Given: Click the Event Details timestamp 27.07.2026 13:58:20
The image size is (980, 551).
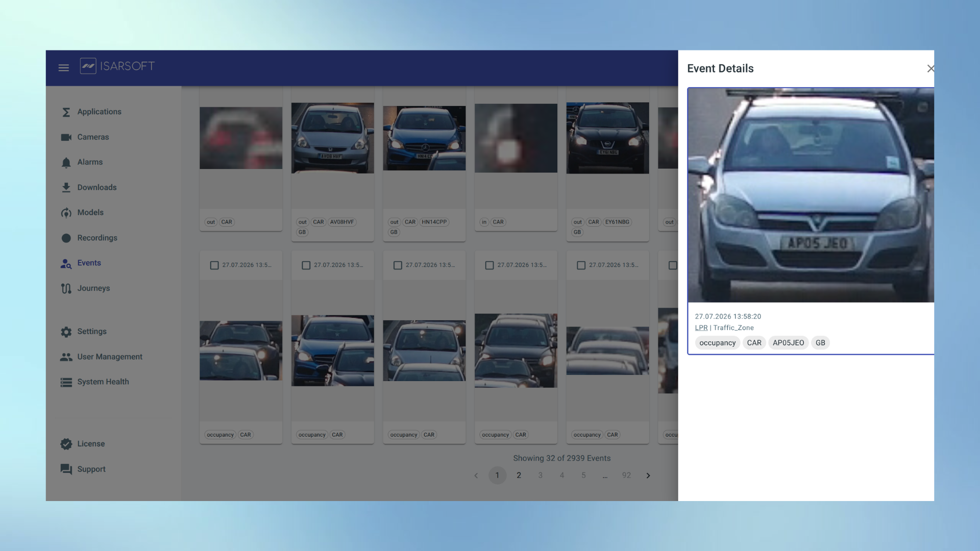Looking at the screenshot, I should click(728, 317).
